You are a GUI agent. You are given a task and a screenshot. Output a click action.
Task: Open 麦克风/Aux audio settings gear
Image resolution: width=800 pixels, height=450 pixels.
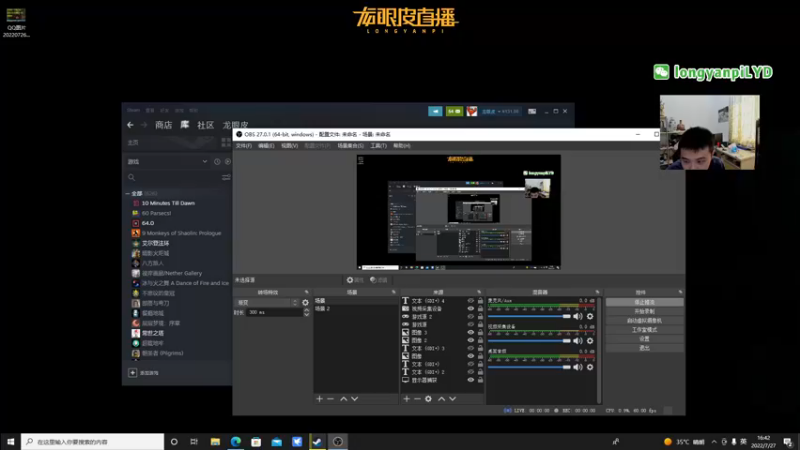click(x=590, y=316)
